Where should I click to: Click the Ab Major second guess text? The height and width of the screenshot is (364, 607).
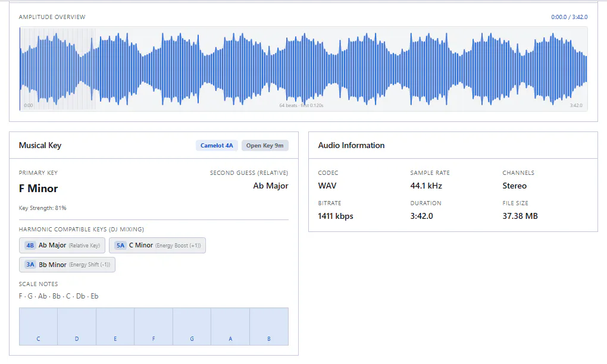[271, 186]
